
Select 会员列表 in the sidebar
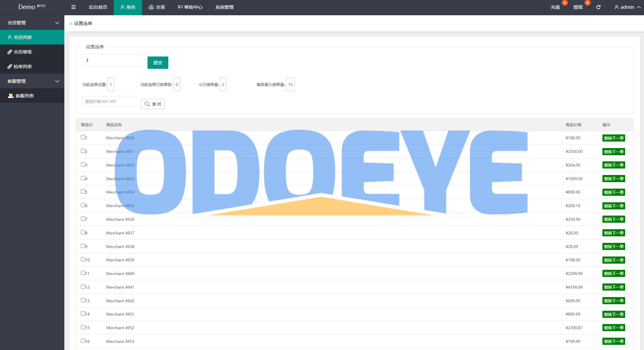23,37
